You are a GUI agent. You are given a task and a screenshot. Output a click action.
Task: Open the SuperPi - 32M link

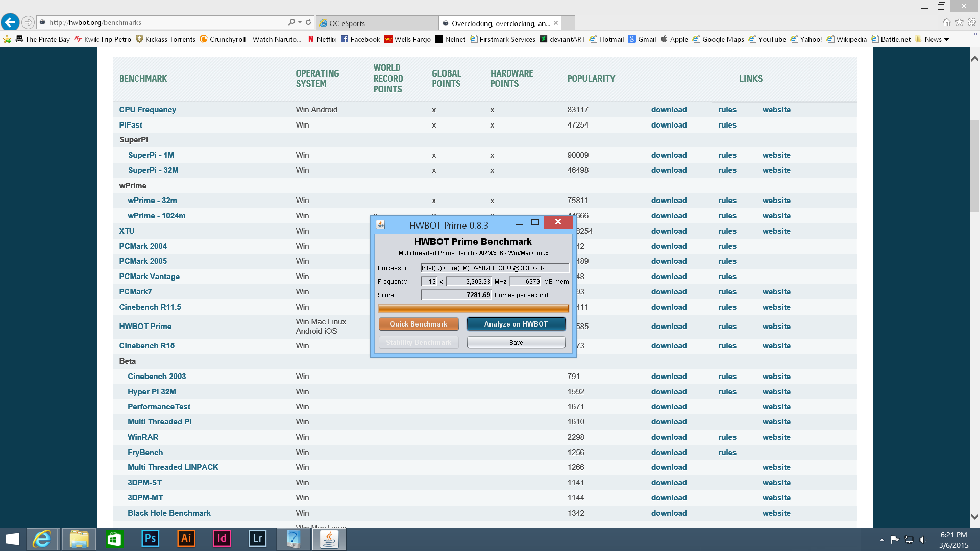153,170
